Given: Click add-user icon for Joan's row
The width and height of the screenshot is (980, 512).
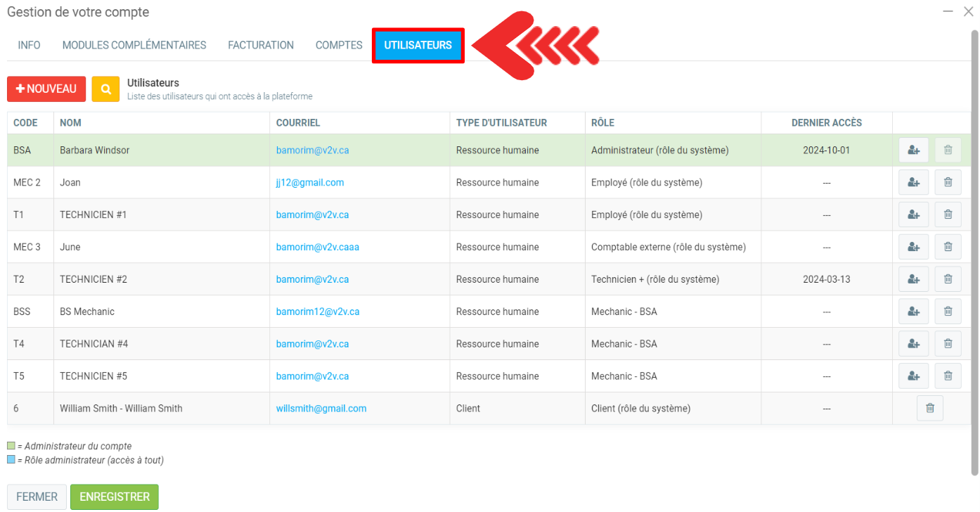Looking at the screenshot, I should (913, 183).
